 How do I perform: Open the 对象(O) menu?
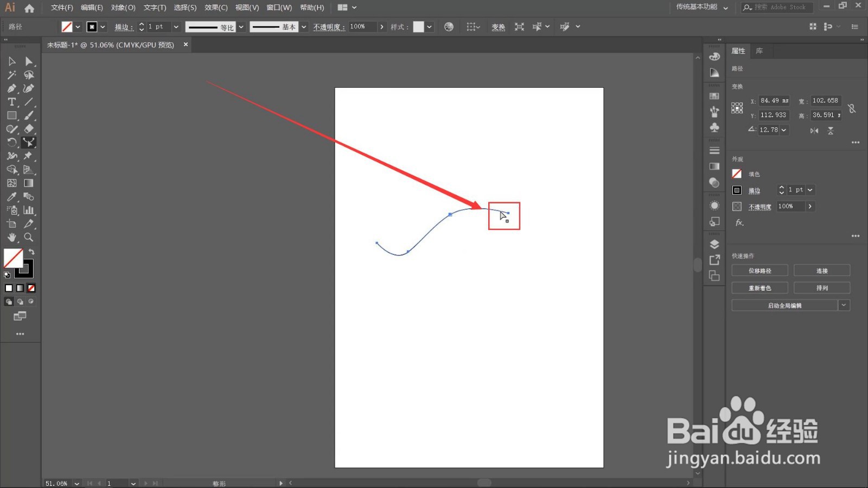123,8
